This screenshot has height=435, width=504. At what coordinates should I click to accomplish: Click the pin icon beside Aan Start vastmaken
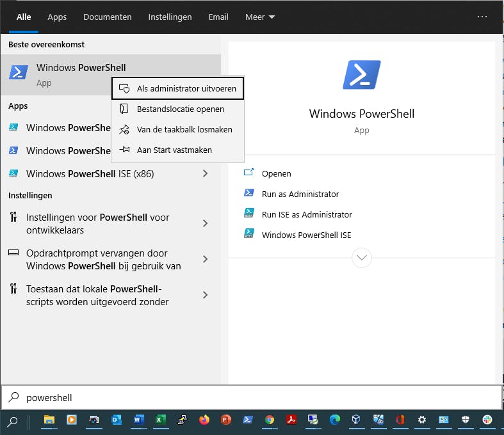(x=124, y=150)
